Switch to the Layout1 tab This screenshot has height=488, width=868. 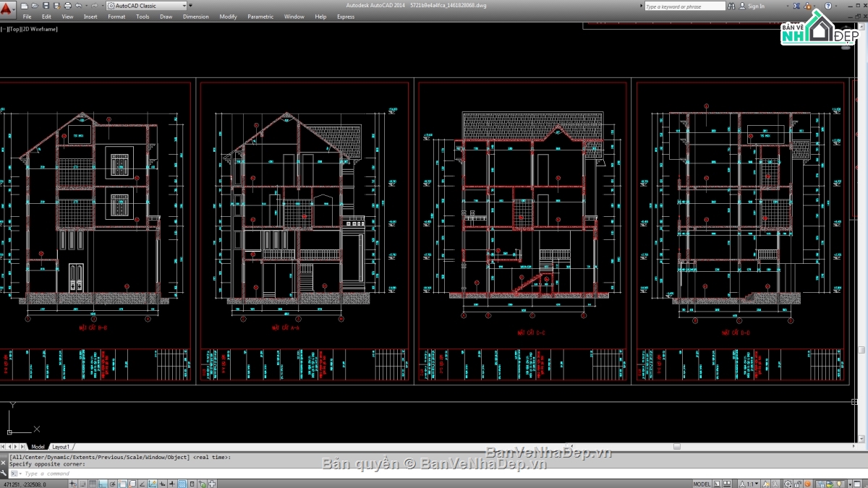point(61,447)
